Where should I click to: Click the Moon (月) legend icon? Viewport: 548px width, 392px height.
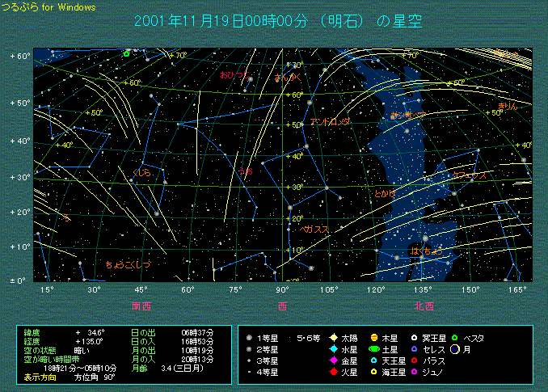[x=455, y=349]
